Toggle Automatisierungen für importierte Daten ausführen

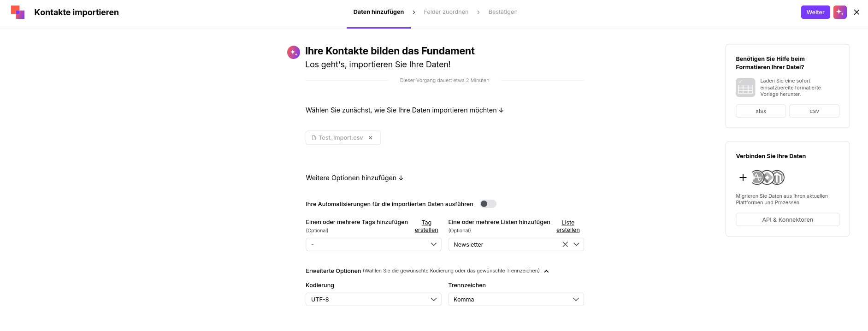point(488,204)
